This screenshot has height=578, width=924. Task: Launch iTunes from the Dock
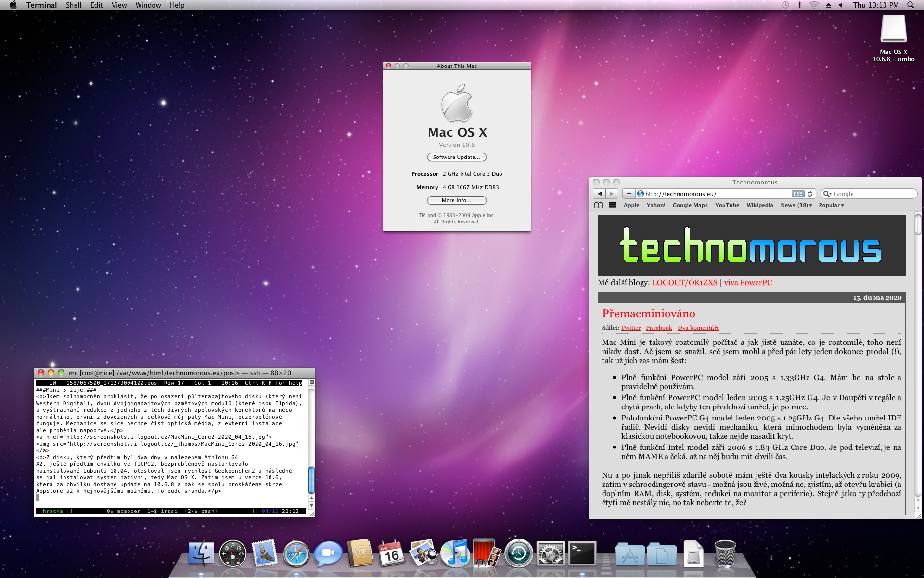[455, 554]
